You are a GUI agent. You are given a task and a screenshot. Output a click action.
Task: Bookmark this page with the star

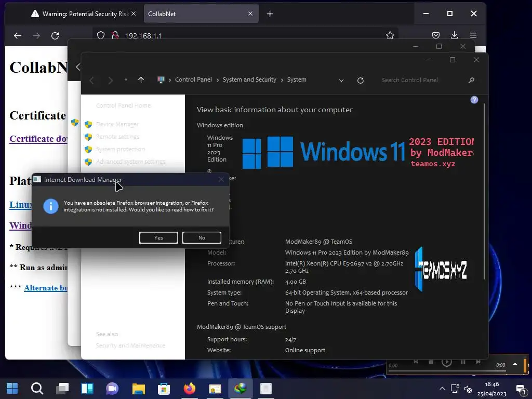tap(390, 35)
